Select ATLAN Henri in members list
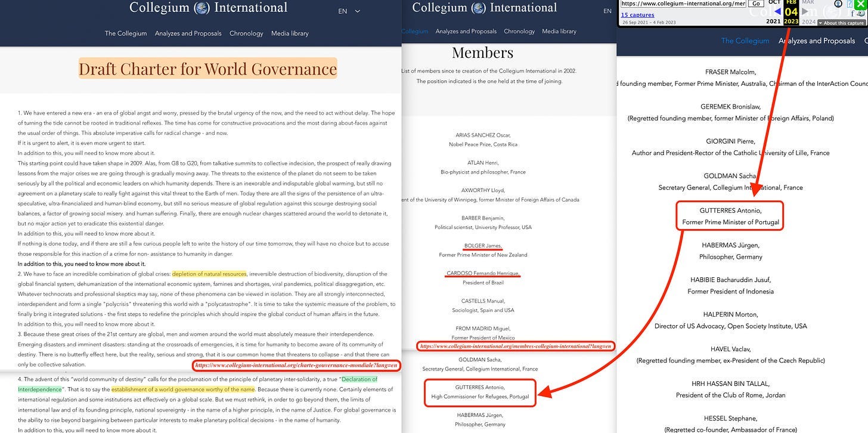868x433 pixels. [483, 162]
